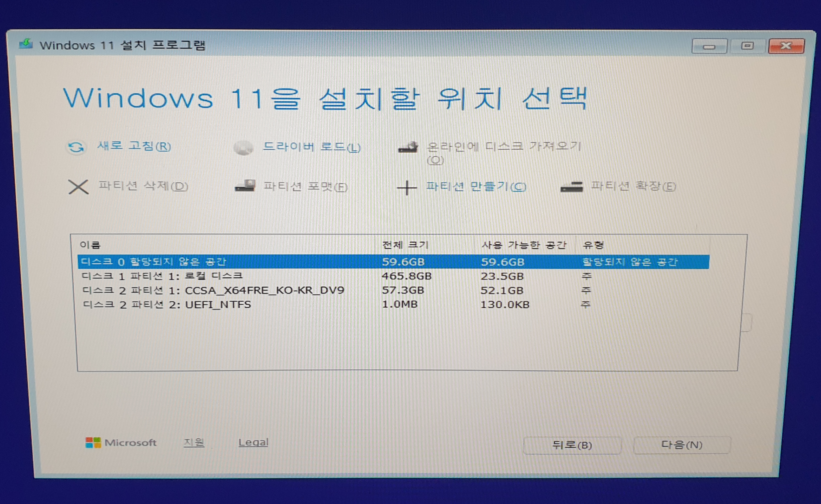Viewport: 821px width, 504px height.
Task: Click the load driver (드라이버 로드) disc icon
Action: click(243, 148)
